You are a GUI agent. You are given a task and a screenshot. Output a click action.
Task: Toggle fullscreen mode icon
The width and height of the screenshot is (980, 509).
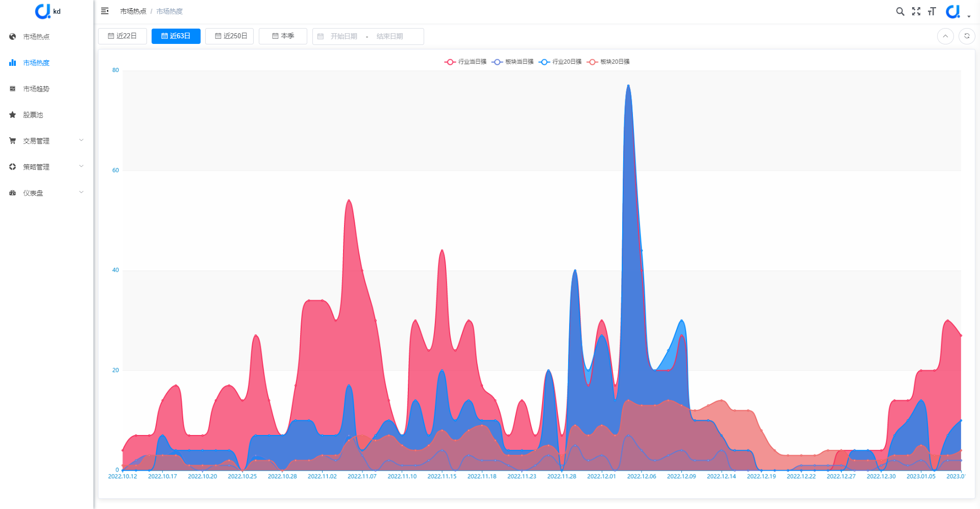pyautogui.click(x=916, y=11)
